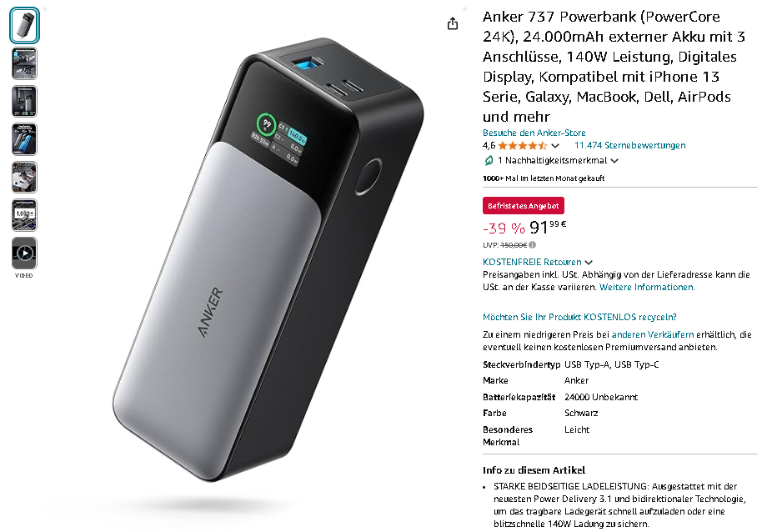Image resolution: width=772 pixels, height=532 pixels.
Task: Click the green leaf sustainability icon
Action: click(x=489, y=160)
